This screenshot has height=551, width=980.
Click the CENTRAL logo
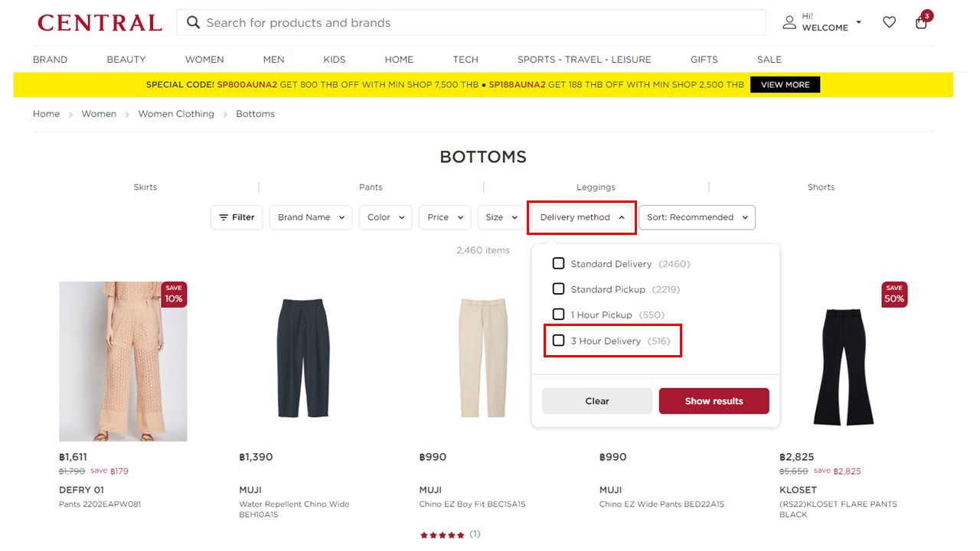click(100, 22)
